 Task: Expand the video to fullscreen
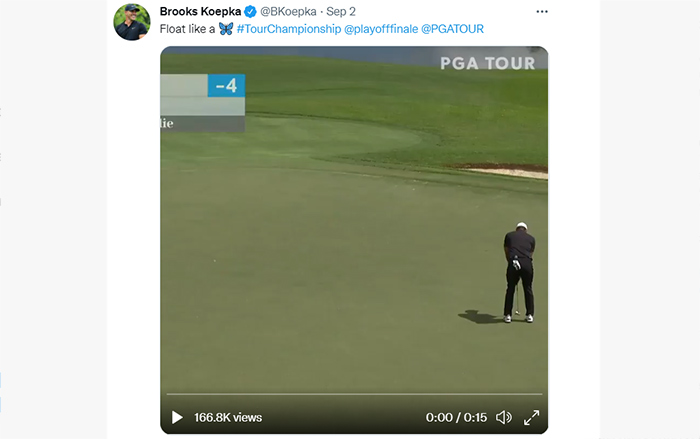(x=531, y=418)
